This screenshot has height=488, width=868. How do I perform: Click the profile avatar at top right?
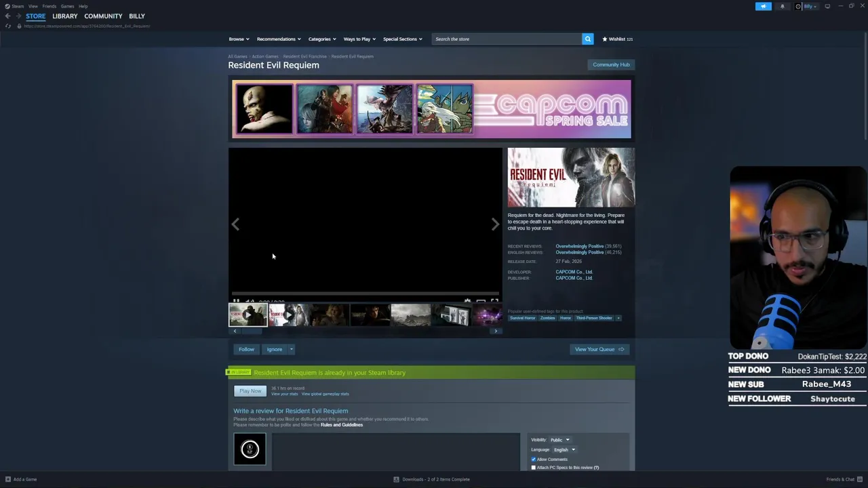(799, 6)
